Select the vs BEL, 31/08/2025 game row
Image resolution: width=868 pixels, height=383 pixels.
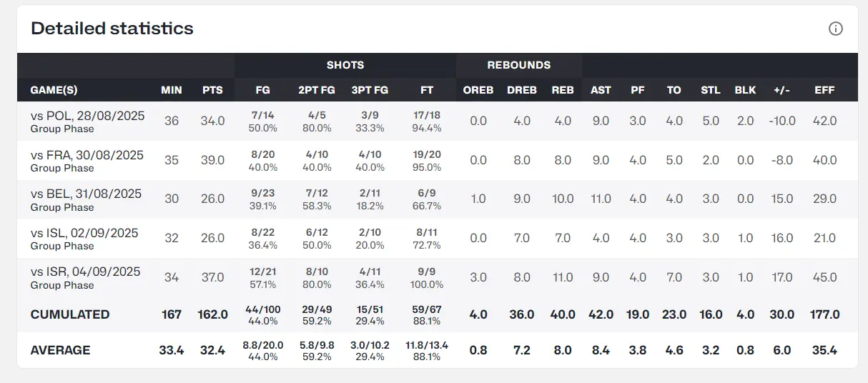coord(86,194)
